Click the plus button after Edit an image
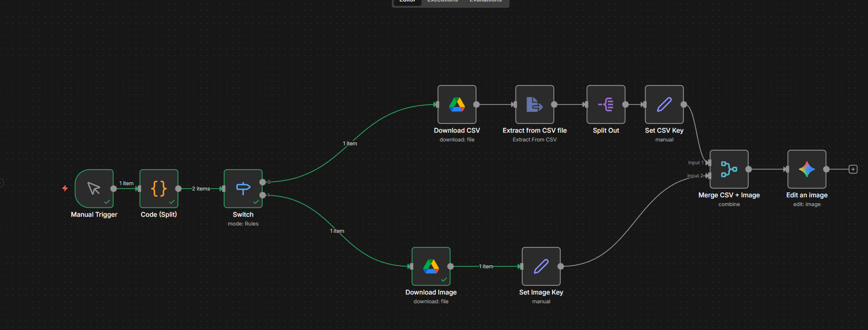Image resolution: width=868 pixels, height=330 pixels. click(x=853, y=169)
